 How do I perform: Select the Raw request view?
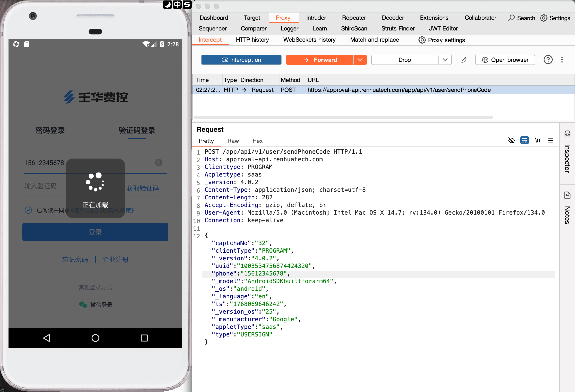point(233,141)
